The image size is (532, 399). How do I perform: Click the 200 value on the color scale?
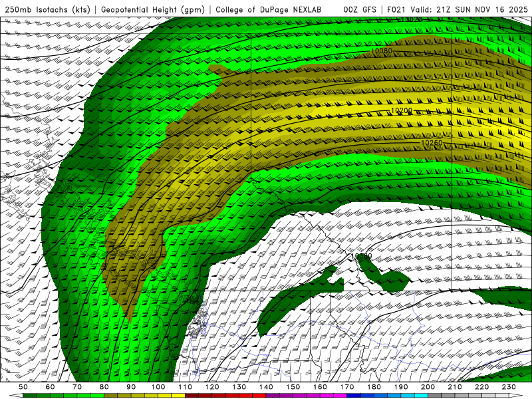tap(428, 387)
